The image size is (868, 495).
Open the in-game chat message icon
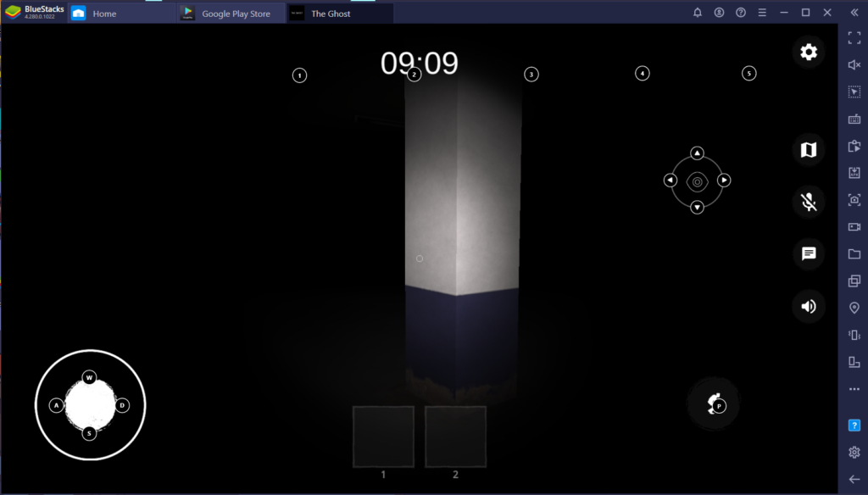pos(809,254)
